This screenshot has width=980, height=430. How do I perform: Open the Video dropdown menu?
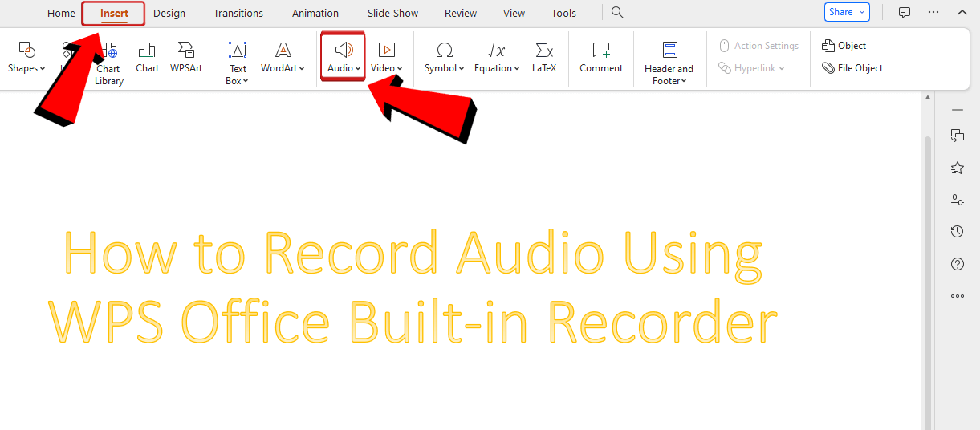point(386,58)
